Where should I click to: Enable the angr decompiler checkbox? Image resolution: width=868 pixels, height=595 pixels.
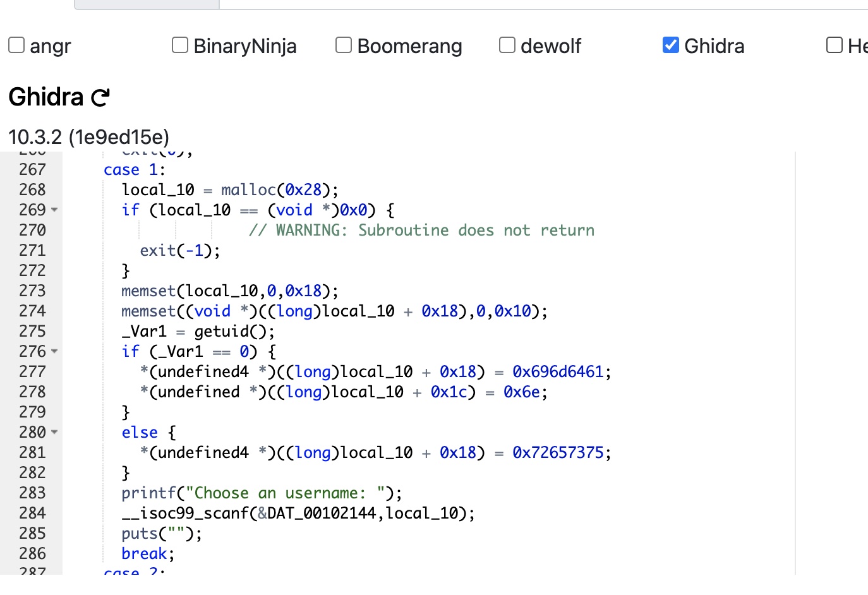(x=16, y=45)
